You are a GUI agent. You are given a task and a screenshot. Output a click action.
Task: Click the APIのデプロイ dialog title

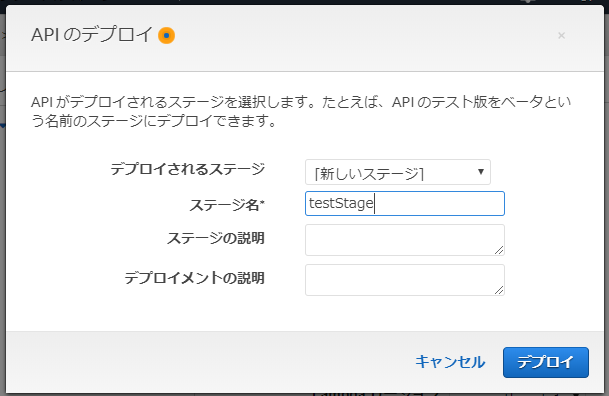92,35
